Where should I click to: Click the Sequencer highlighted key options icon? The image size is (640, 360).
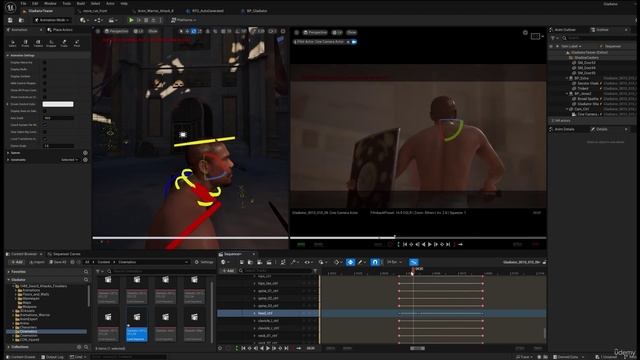click(x=350, y=262)
